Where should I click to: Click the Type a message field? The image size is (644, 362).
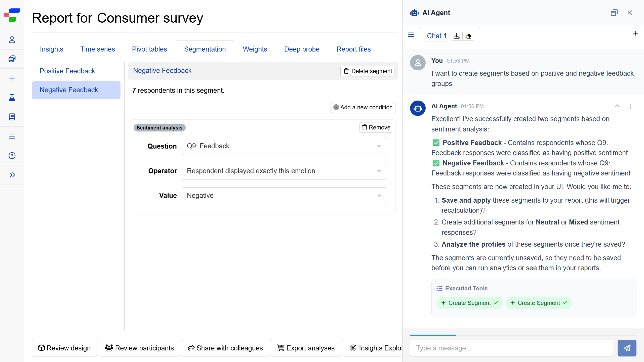tap(511, 348)
